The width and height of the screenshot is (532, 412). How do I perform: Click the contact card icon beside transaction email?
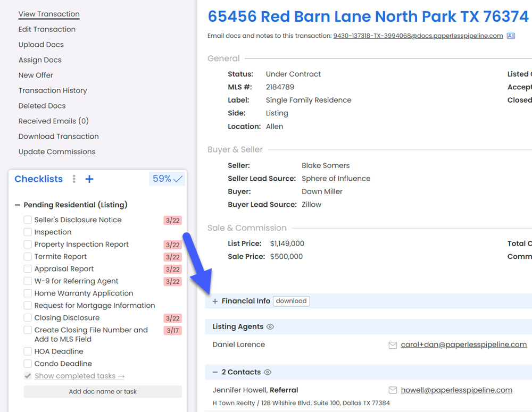coord(511,36)
